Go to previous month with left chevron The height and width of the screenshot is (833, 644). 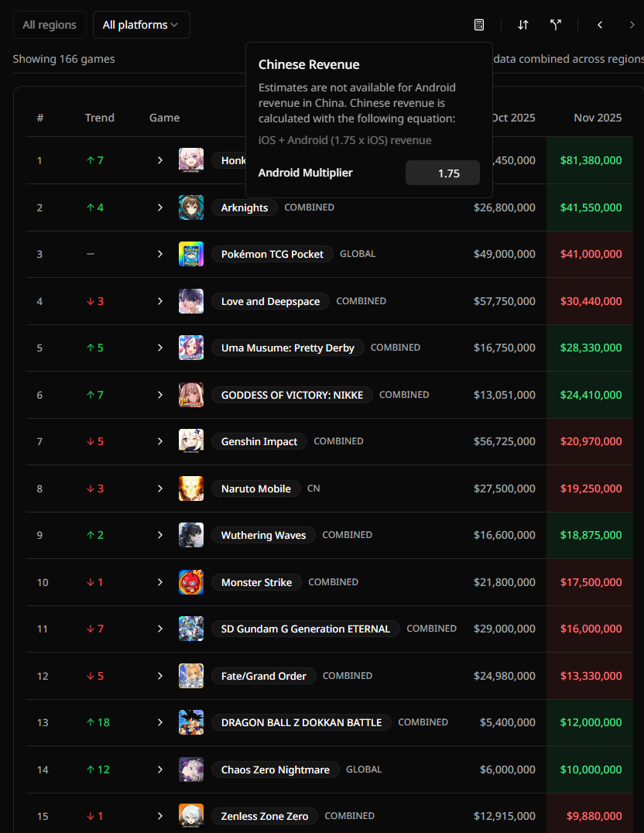coord(600,25)
